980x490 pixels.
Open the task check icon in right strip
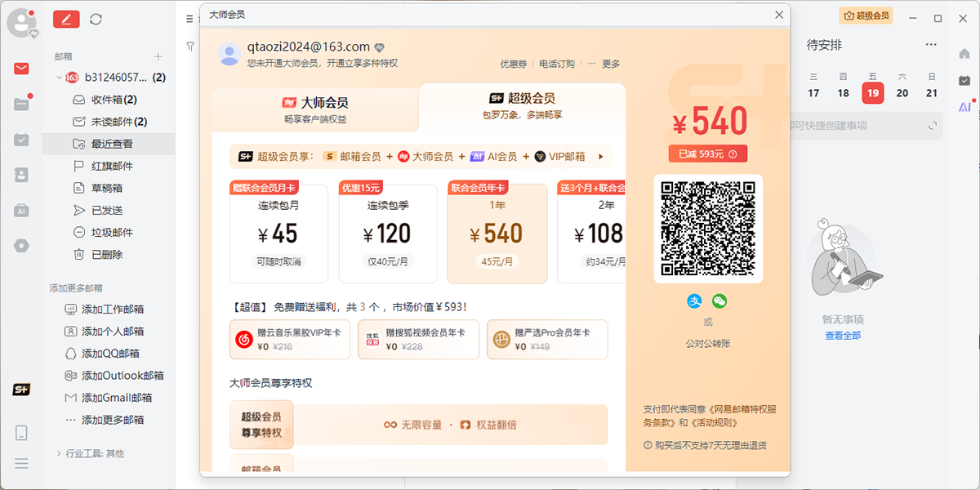point(964,80)
